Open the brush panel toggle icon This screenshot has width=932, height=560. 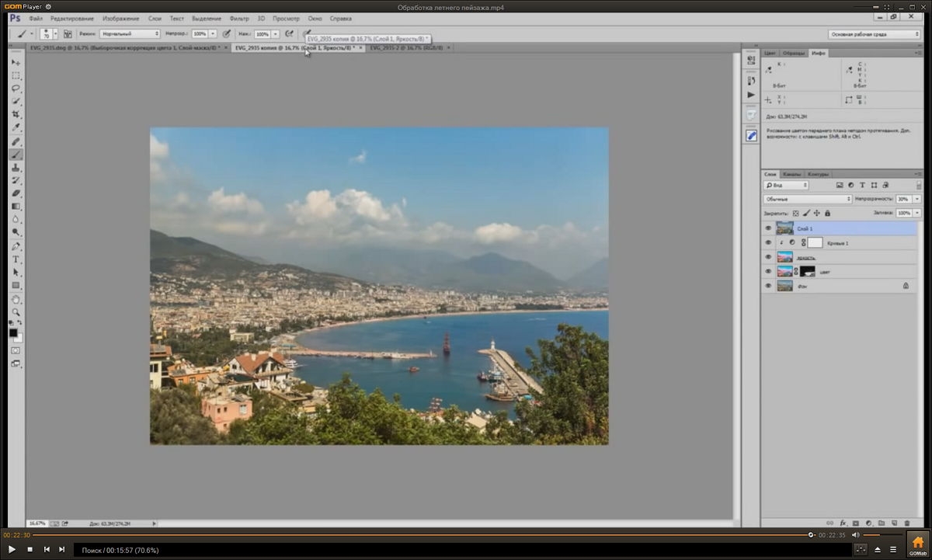click(68, 34)
